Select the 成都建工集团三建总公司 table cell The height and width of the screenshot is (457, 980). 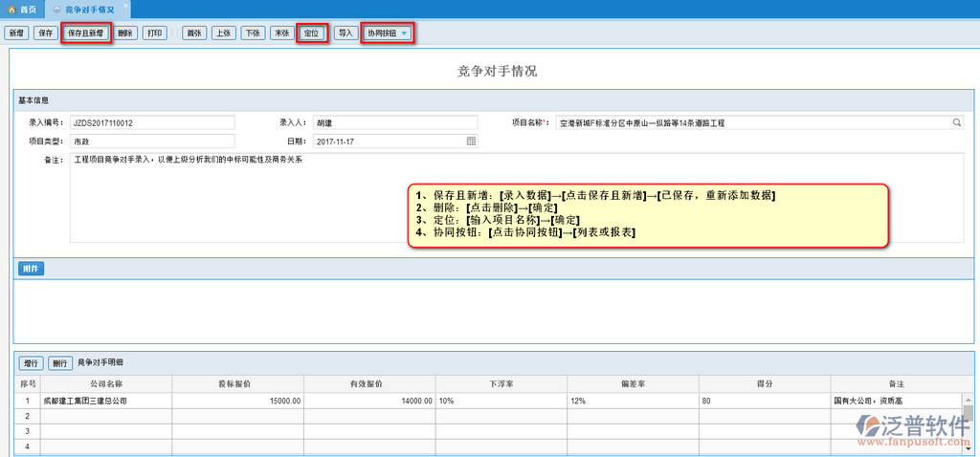[x=105, y=401]
